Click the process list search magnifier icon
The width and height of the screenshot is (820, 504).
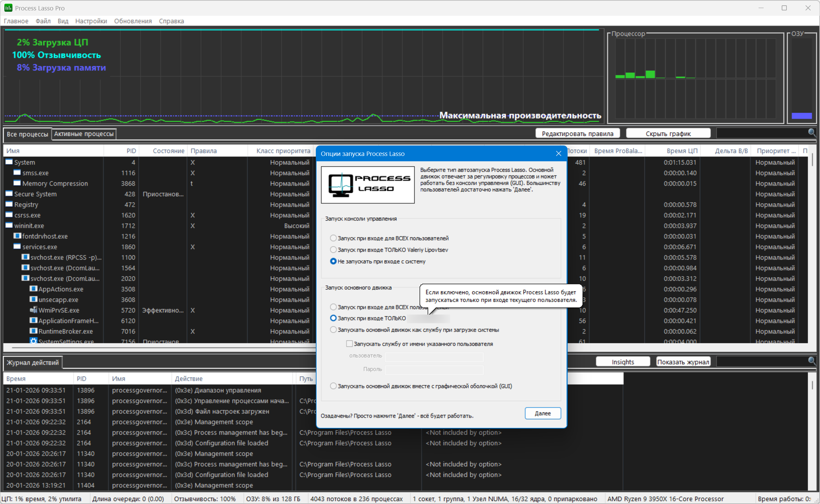[812, 133]
